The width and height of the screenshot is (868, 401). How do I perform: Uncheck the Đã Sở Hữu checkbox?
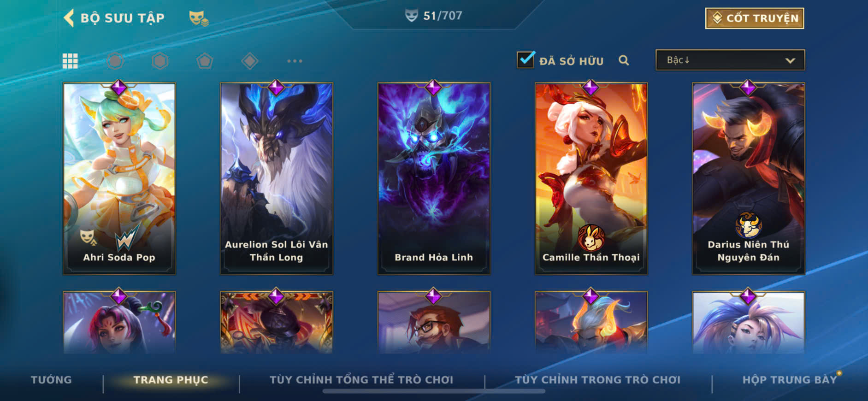[x=526, y=60]
